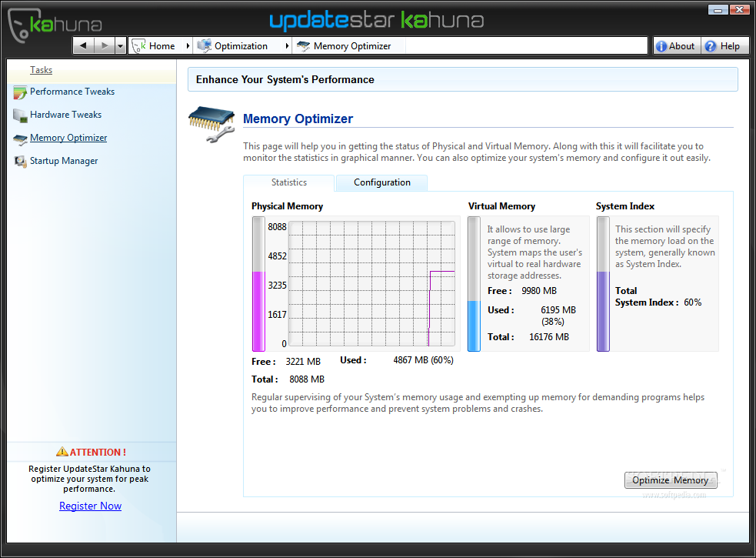Click the graph axis label '4852'
The height and width of the screenshot is (558, 756).
coord(277,256)
